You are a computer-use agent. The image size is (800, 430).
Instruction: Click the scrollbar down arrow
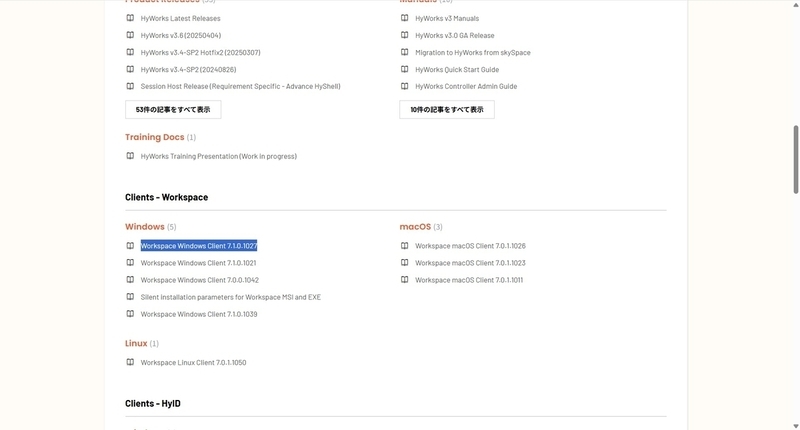point(795,426)
